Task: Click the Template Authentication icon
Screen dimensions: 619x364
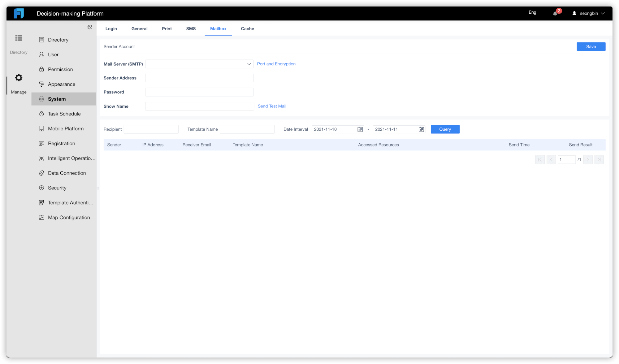Action: pos(41,203)
